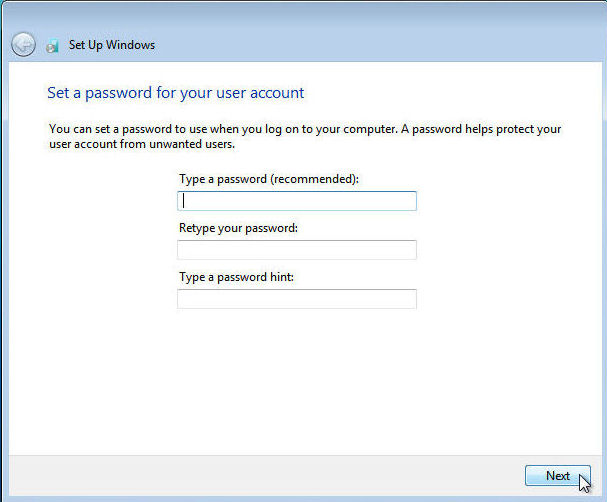Screen dimensions: 607x502
Task: Click the description line starting "You can set a password"
Action: pyautogui.click(x=305, y=130)
